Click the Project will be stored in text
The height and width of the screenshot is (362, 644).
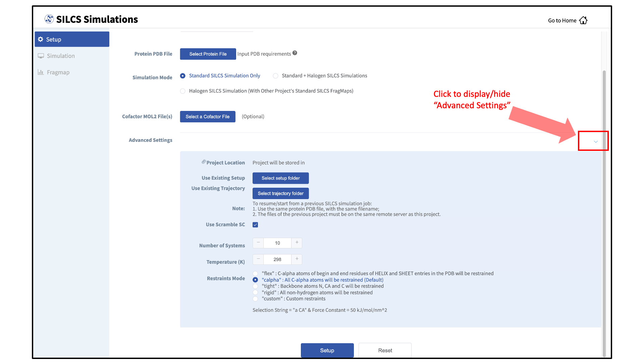pyautogui.click(x=278, y=163)
